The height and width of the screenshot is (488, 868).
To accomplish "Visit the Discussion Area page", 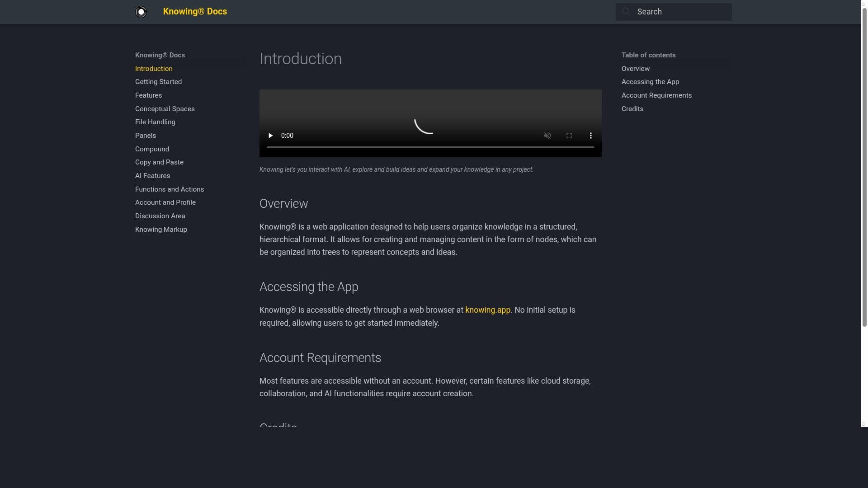I will coord(160,216).
